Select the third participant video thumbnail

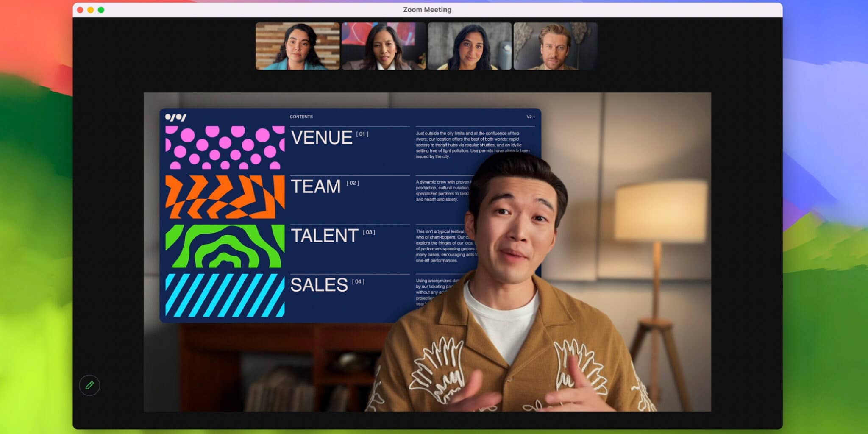(x=470, y=46)
